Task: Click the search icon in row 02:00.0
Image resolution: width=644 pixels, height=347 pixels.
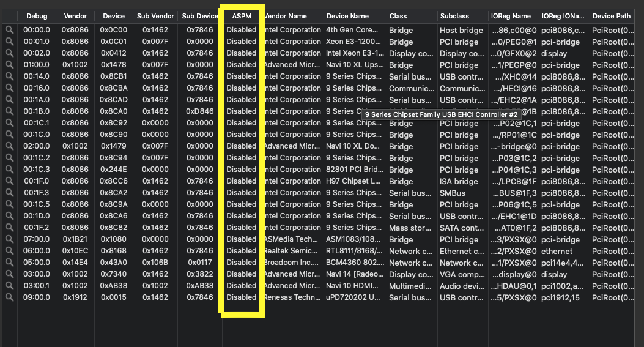Action: (x=9, y=146)
